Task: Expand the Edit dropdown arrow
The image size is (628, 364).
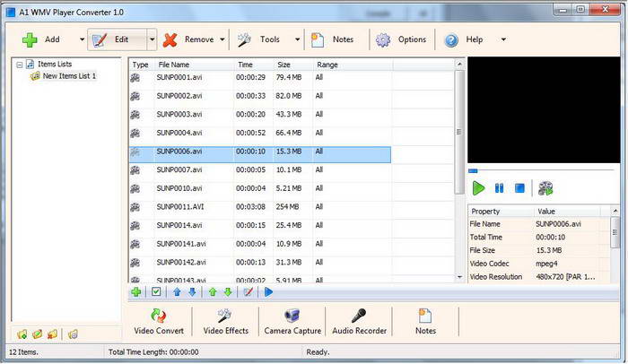Action: pyautogui.click(x=152, y=39)
